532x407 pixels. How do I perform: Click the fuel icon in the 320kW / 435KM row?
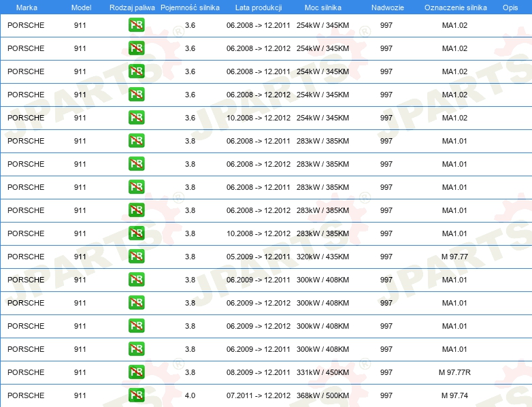coord(136,257)
